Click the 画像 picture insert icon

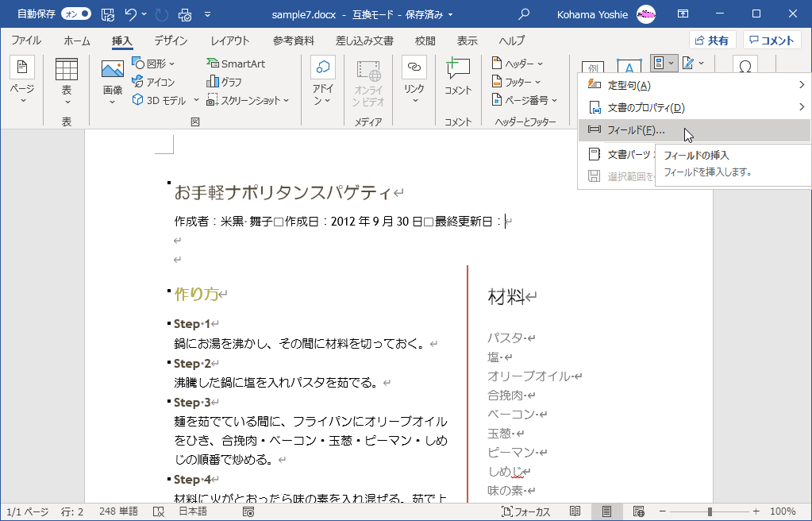[x=113, y=69]
